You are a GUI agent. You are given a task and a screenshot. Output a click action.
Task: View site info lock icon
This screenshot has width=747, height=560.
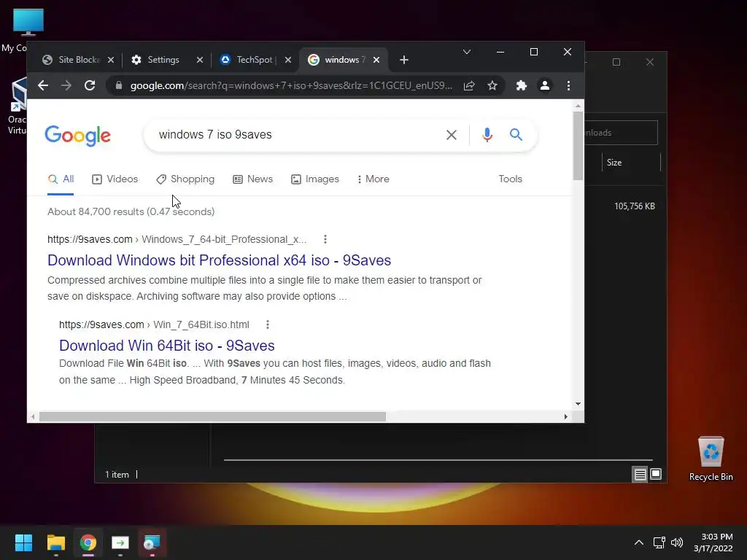119,86
